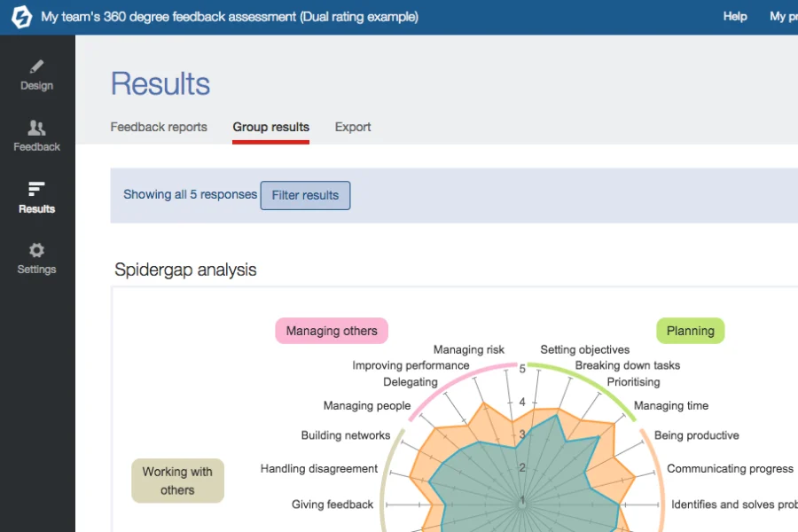
Task: Click 'Managing risk' axis label
Action: coord(469,349)
